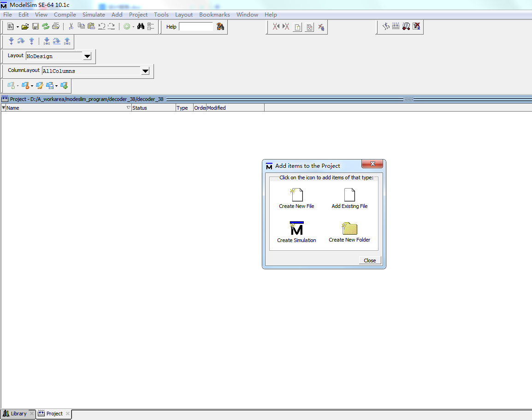532x420 pixels.
Task: Click the green Reload arrows icon
Action: pyautogui.click(x=46, y=26)
